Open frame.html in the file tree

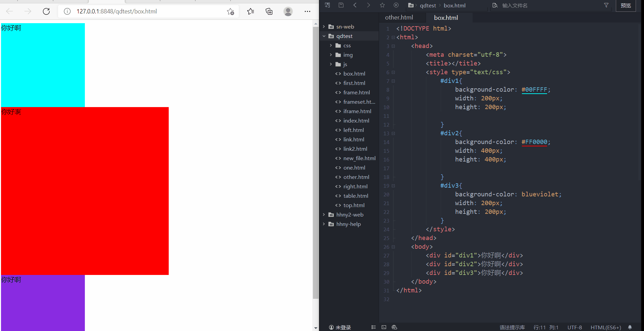[x=357, y=92]
